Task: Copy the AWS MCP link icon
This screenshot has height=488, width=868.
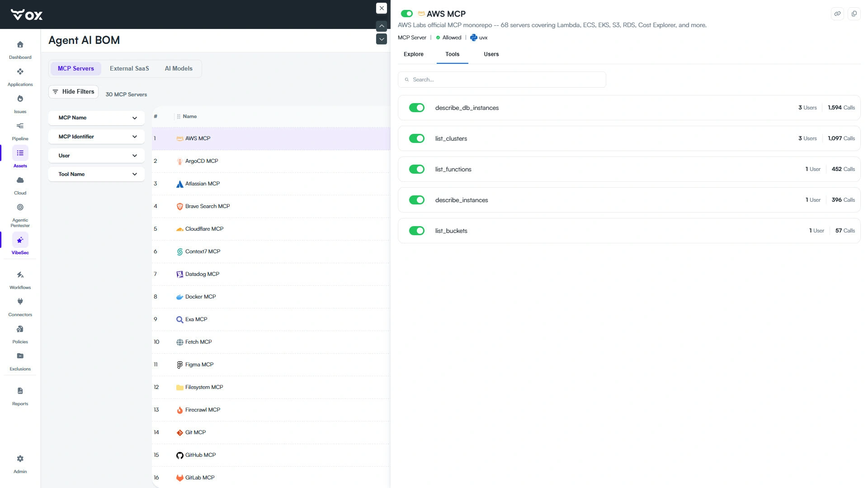Action: coord(837,14)
